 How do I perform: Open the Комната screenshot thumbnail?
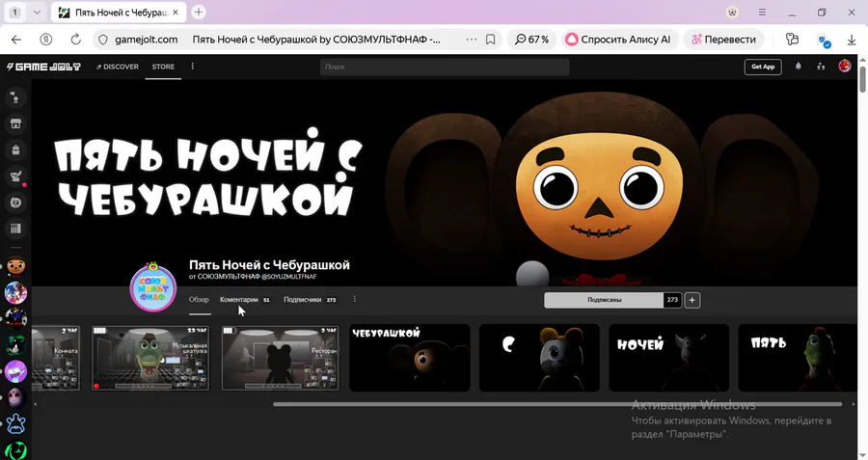tap(55, 358)
